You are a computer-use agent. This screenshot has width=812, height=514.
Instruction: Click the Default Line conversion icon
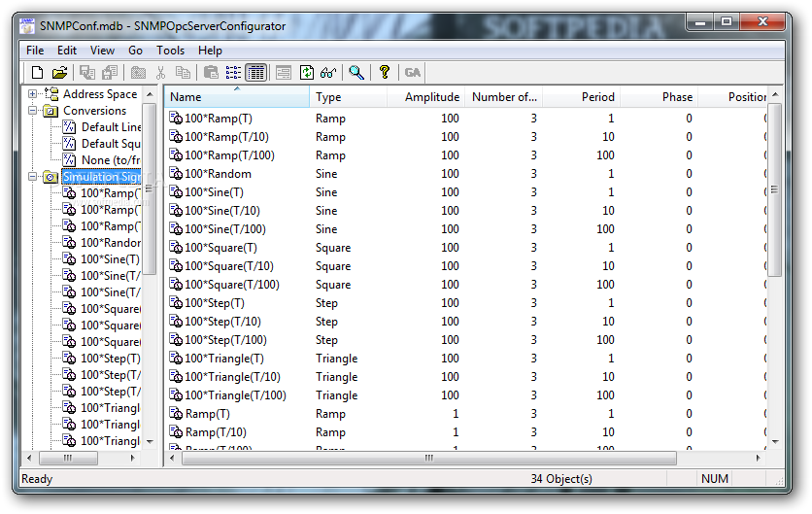(69, 127)
